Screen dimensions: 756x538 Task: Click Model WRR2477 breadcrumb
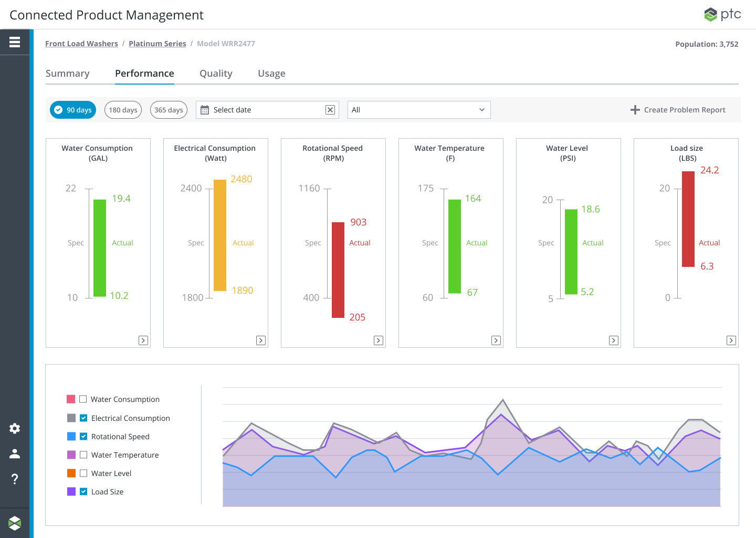(226, 44)
